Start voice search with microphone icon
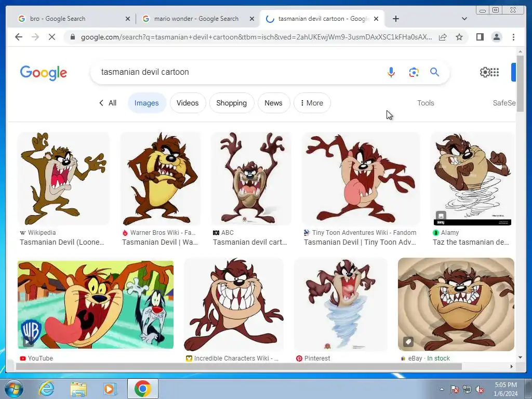Screen dimensions: 532x399 point(391,72)
